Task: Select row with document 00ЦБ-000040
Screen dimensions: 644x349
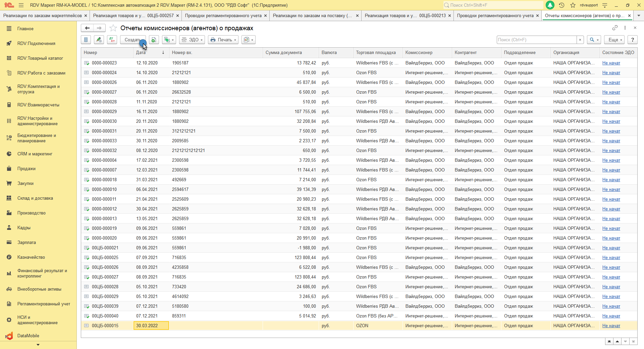Action: click(105, 316)
